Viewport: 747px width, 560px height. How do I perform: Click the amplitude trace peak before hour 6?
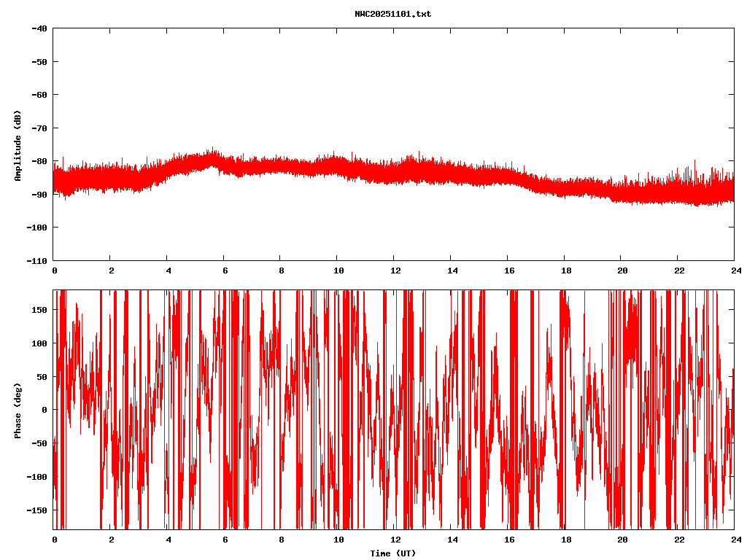[212, 152]
